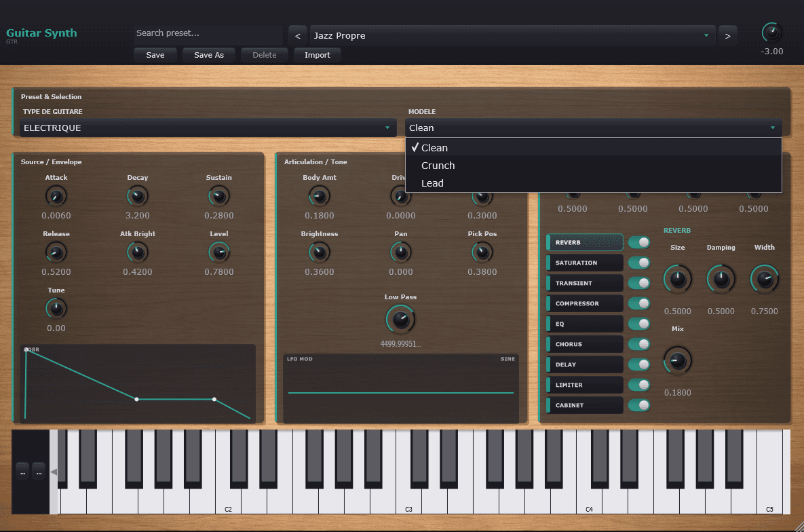Select Crunch from the model list

(x=438, y=166)
